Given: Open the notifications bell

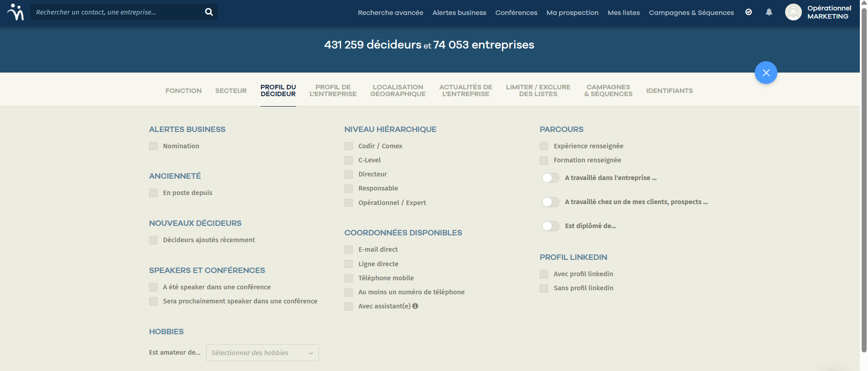Looking at the screenshot, I should pyautogui.click(x=769, y=12).
